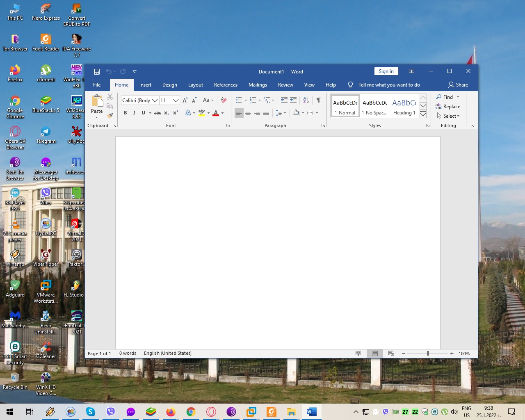The image size is (525, 420).
Task: Open line and paragraph spacing dropdown
Action: tap(281, 113)
